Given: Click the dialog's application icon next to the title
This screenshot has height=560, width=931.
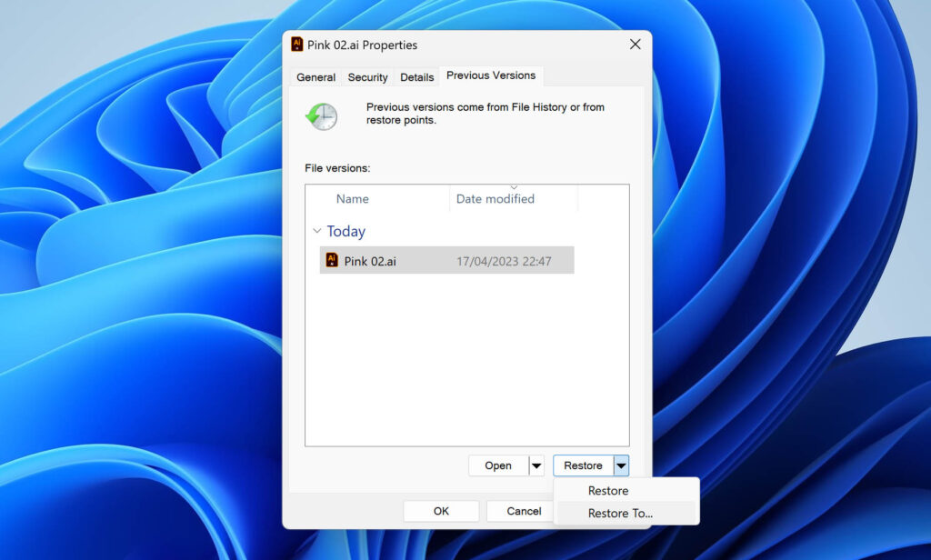Looking at the screenshot, I should pyautogui.click(x=295, y=44).
